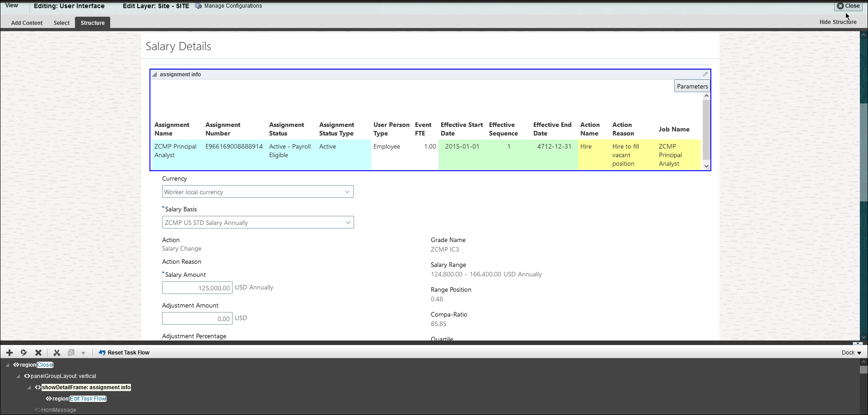Switch to the Structure tab
Image resolution: width=868 pixels, height=415 pixels.
pyautogui.click(x=93, y=23)
